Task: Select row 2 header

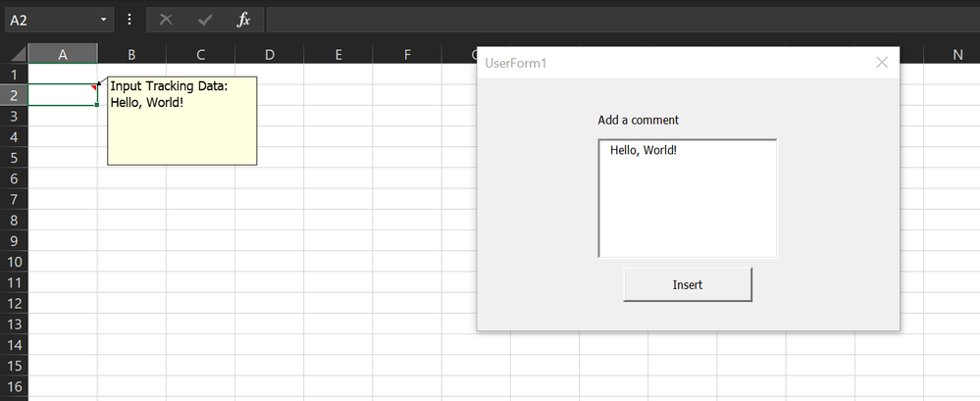Action: (14, 95)
